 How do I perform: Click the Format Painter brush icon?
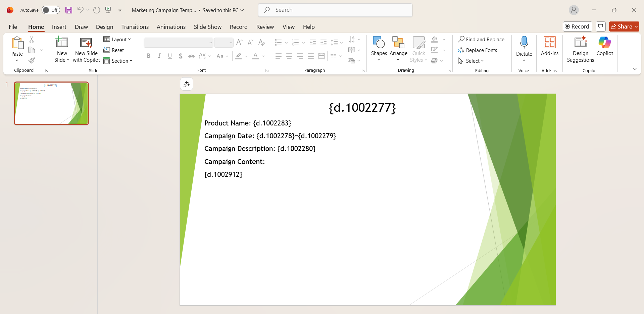point(32,61)
